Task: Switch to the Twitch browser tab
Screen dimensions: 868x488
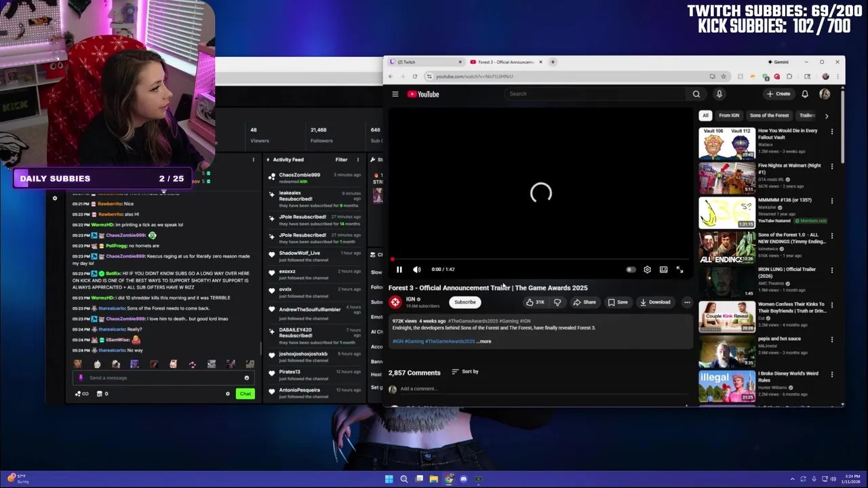Action: (426, 62)
